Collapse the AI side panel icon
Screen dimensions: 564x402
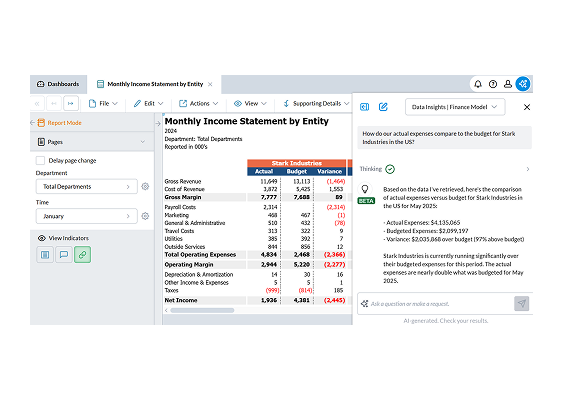[x=364, y=107]
